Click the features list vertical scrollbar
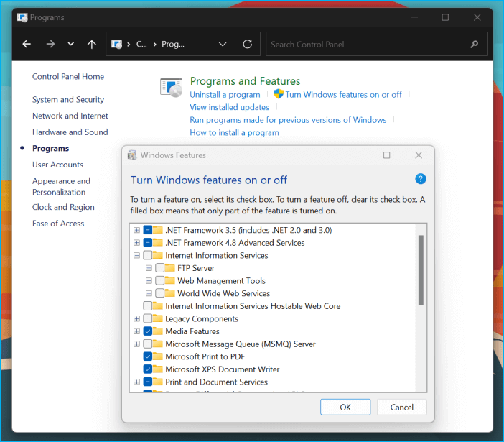The image size is (504, 442). [421, 270]
